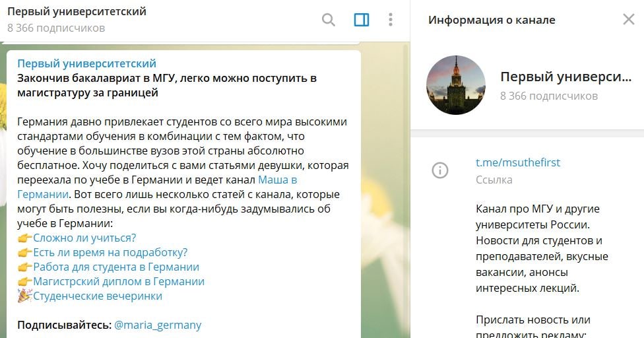This screenshot has width=644, height=338.
Task: Open search in the channel
Action: (328, 20)
